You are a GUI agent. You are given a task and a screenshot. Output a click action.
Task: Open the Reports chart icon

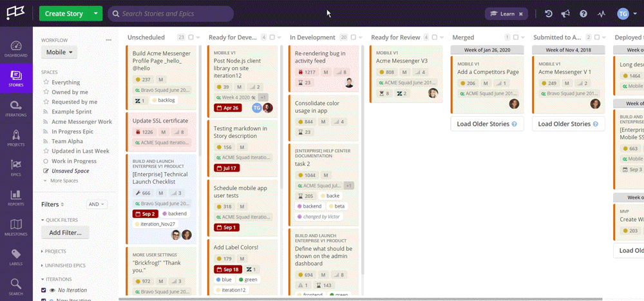pyautogui.click(x=16, y=197)
